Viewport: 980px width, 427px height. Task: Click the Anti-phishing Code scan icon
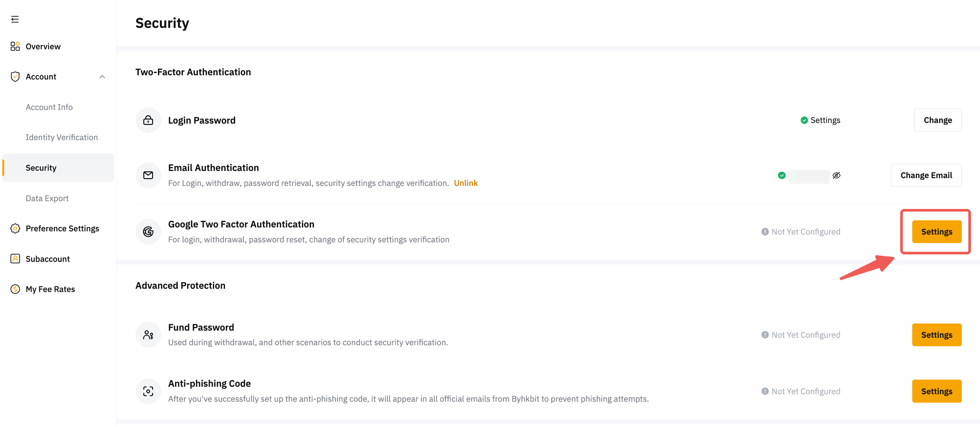coord(148,391)
